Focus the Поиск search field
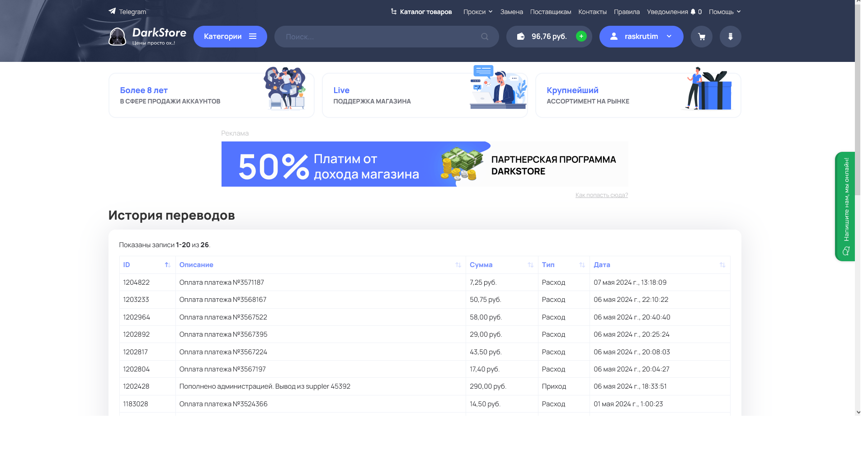Image resolution: width=868 pixels, height=470 pixels. 387,37
